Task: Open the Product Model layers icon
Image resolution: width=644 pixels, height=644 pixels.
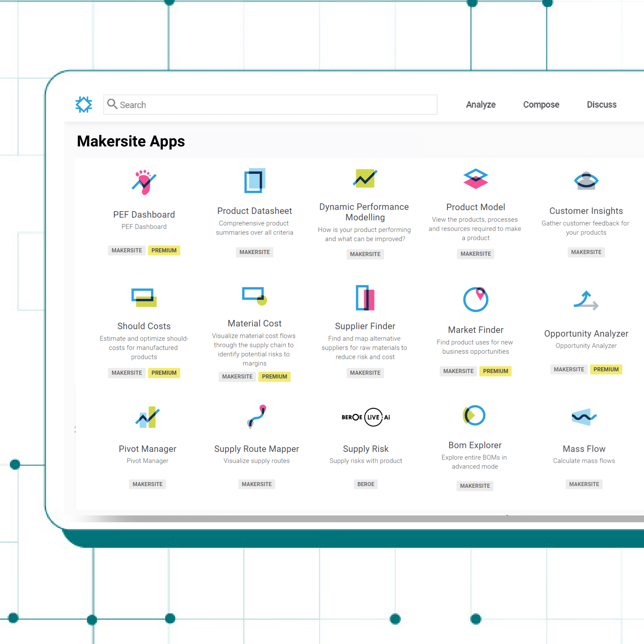Action: click(476, 179)
